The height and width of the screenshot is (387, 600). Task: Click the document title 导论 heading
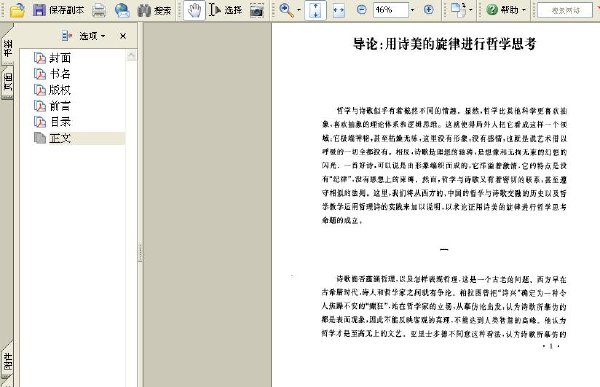[444, 44]
